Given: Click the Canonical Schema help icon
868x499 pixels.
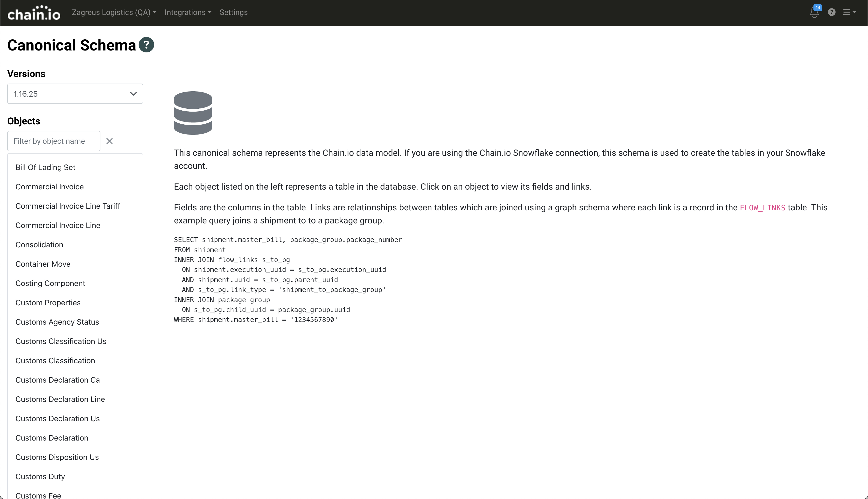Looking at the screenshot, I should point(146,45).
